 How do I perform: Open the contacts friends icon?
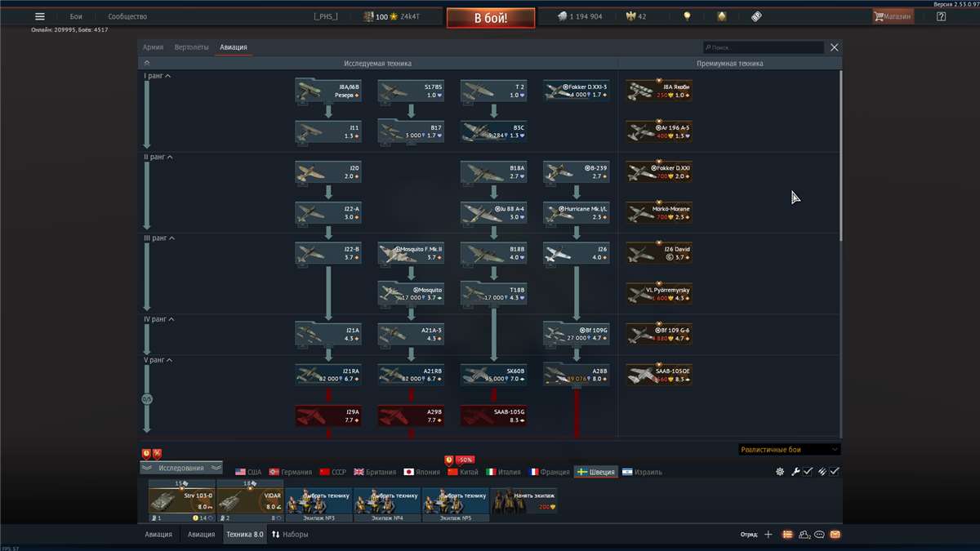[804, 535]
